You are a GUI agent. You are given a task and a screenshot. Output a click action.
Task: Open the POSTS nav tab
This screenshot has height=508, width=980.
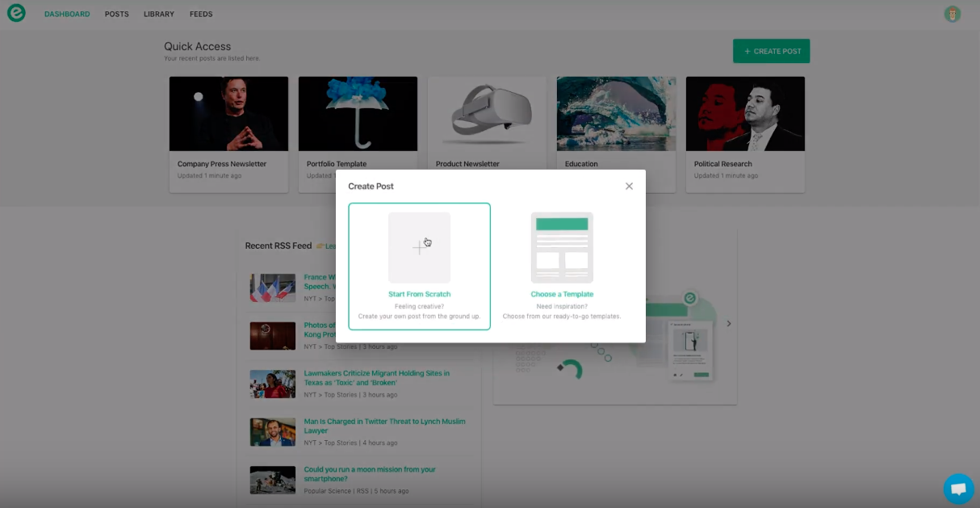coord(117,15)
